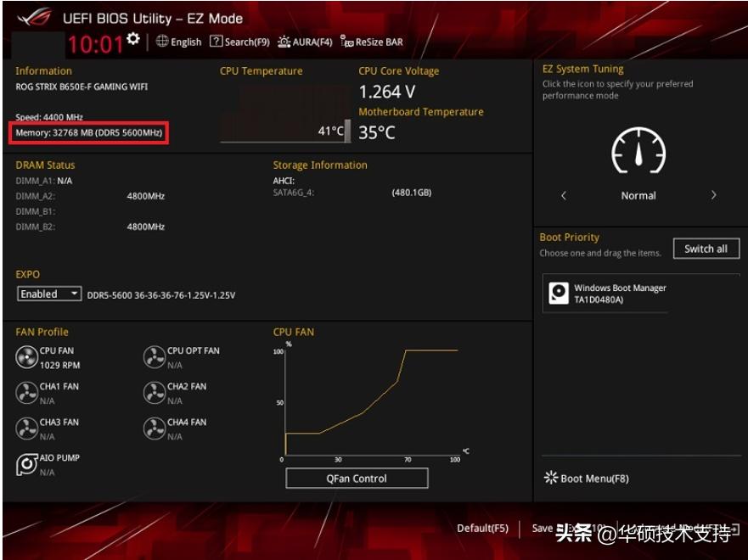748x560 pixels.
Task: Click the globe language icon
Action: tap(162, 42)
